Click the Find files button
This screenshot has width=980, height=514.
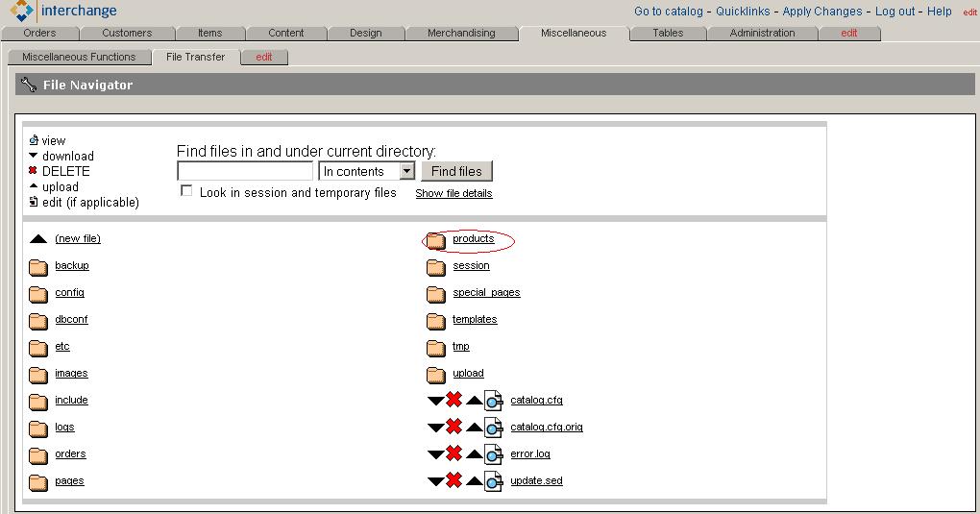tap(457, 171)
